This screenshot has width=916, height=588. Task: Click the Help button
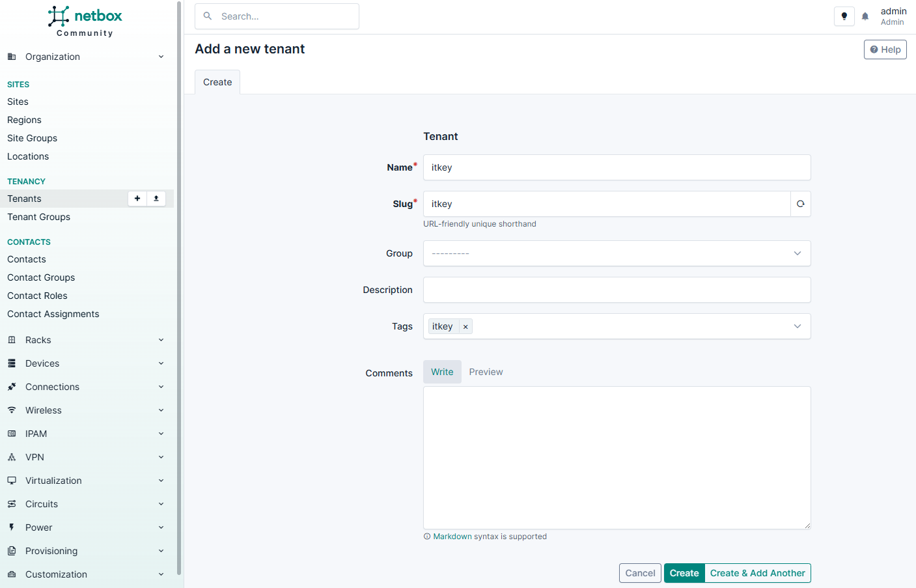click(x=885, y=49)
